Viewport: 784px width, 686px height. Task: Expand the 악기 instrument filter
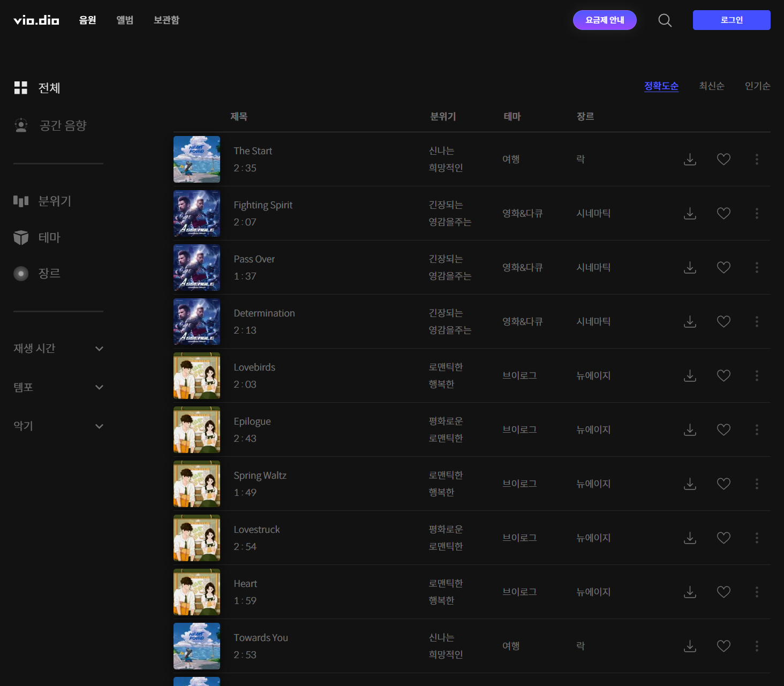click(x=58, y=426)
